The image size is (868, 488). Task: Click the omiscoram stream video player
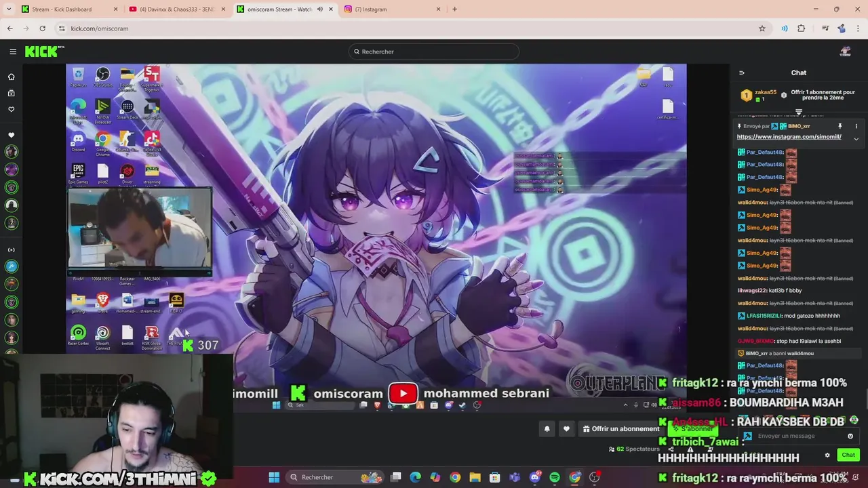376,237
